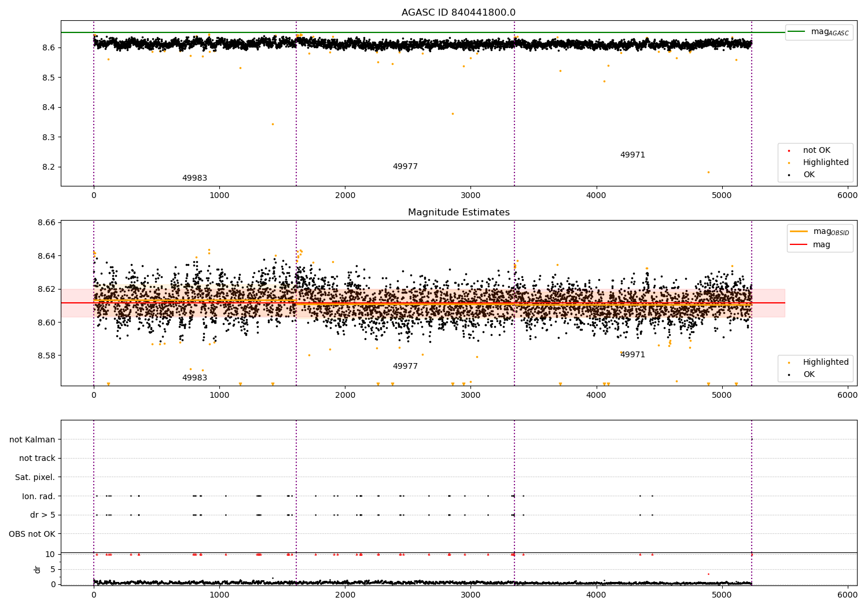Click the 8.2 y-axis tick label
The width and height of the screenshot is (868, 608).
tap(49, 167)
